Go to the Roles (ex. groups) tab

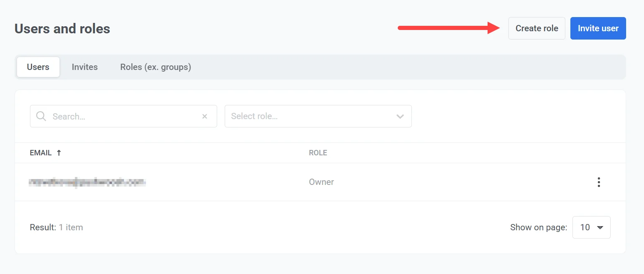point(156,67)
